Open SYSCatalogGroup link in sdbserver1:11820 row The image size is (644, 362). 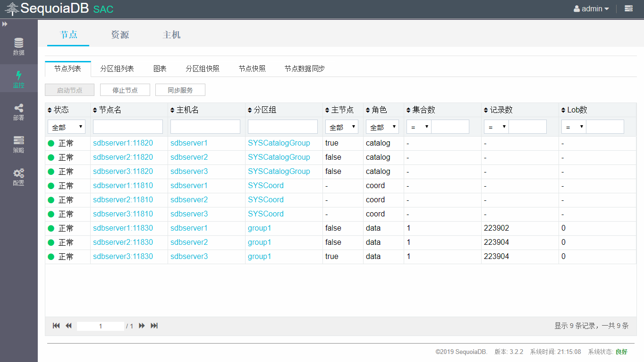pyautogui.click(x=279, y=143)
